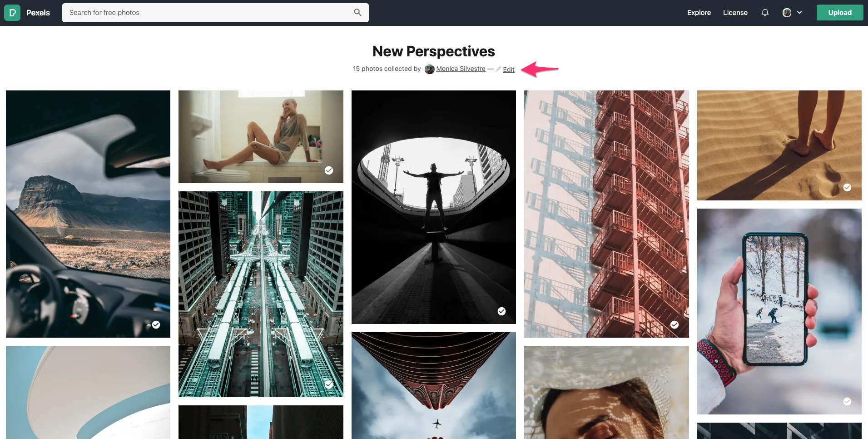Toggle checkmark on silhouette man photo
The width and height of the screenshot is (868, 439).
[x=501, y=311]
